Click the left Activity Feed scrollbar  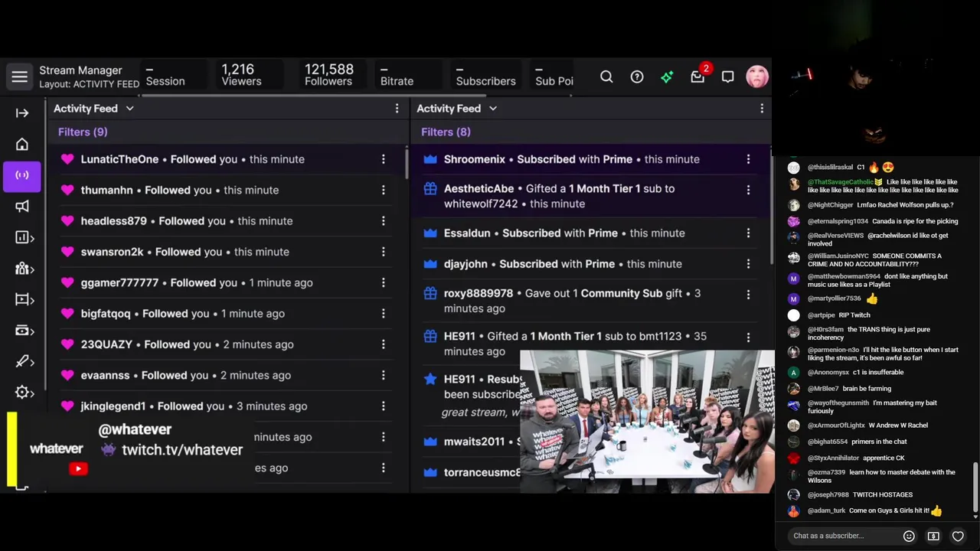[x=407, y=165]
